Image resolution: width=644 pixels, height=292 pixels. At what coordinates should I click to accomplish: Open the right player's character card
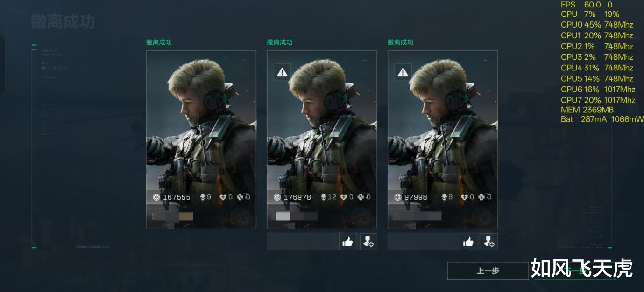click(x=443, y=139)
